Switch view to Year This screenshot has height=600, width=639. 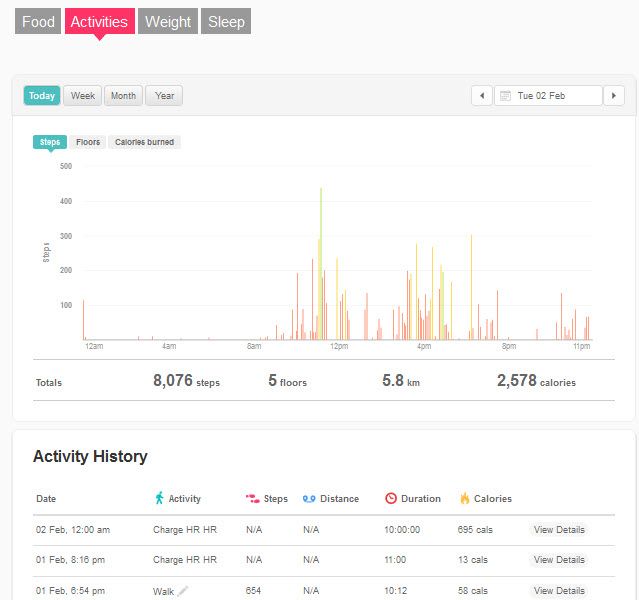(x=164, y=96)
